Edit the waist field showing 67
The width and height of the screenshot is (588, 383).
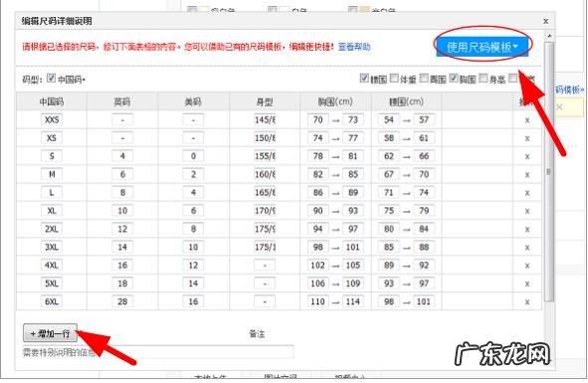389,174
